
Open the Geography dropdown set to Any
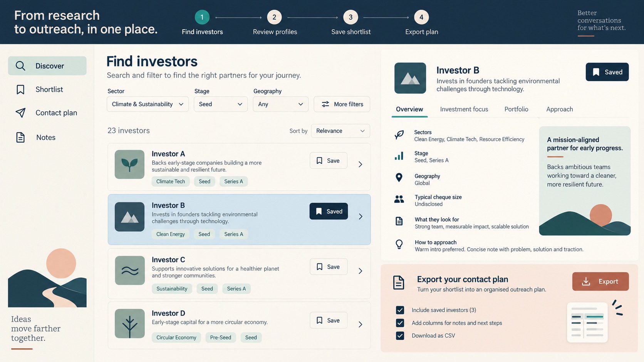[x=280, y=104]
